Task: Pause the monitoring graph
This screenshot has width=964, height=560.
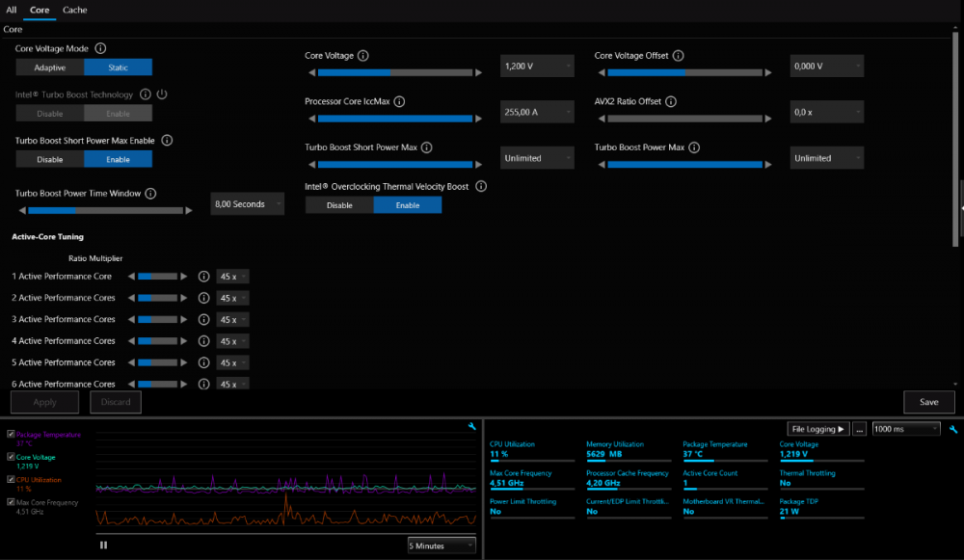Action: 103,545
